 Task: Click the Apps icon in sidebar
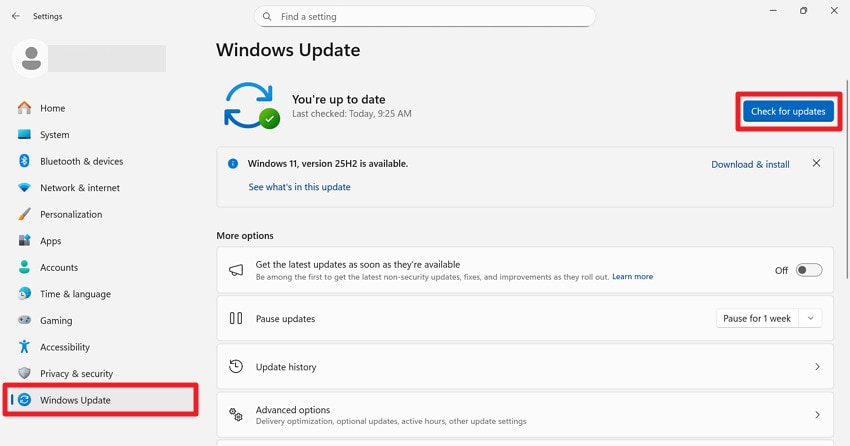pos(24,241)
